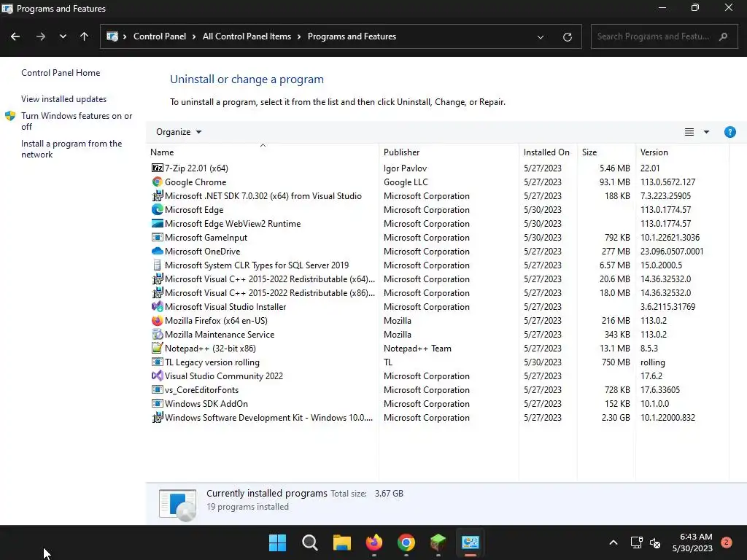This screenshot has height=560, width=747.
Task: Open Firefox from the taskbar
Action: point(374,542)
